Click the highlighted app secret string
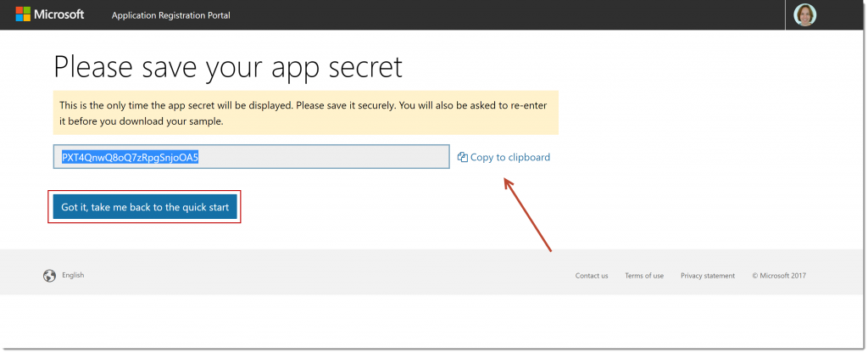 (x=130, y=157)
